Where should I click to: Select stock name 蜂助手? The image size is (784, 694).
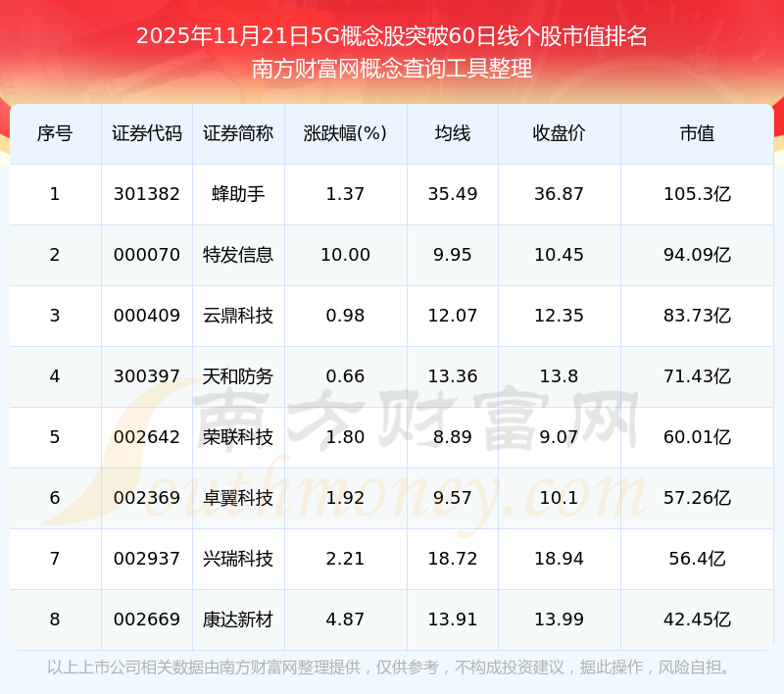[238, 194]
